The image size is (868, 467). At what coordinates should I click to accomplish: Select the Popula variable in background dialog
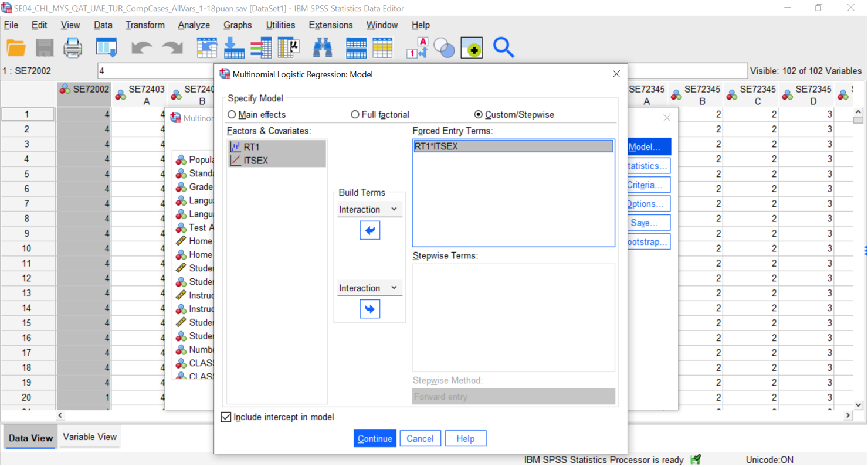[195, 160]
